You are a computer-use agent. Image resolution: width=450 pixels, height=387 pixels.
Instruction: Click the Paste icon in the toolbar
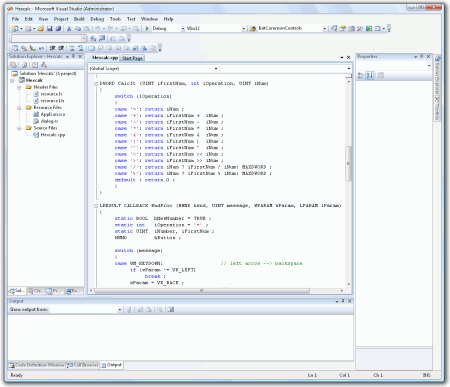coord(86,29)
